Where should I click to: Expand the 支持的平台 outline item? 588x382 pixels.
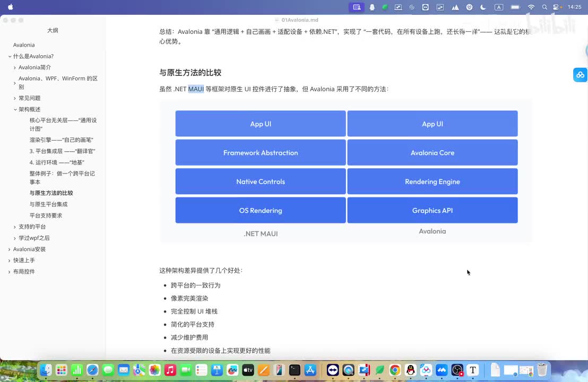[x=15, y=227]
